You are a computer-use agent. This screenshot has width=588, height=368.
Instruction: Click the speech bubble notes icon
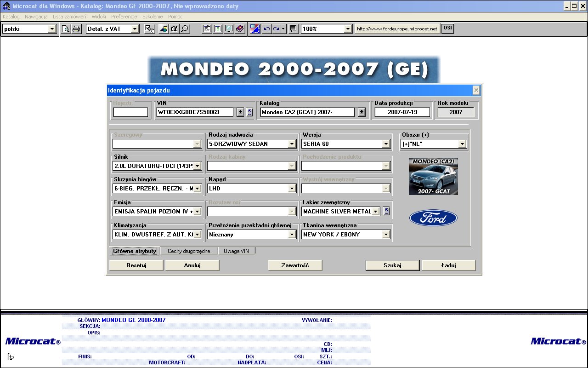(x=294, y=29)
